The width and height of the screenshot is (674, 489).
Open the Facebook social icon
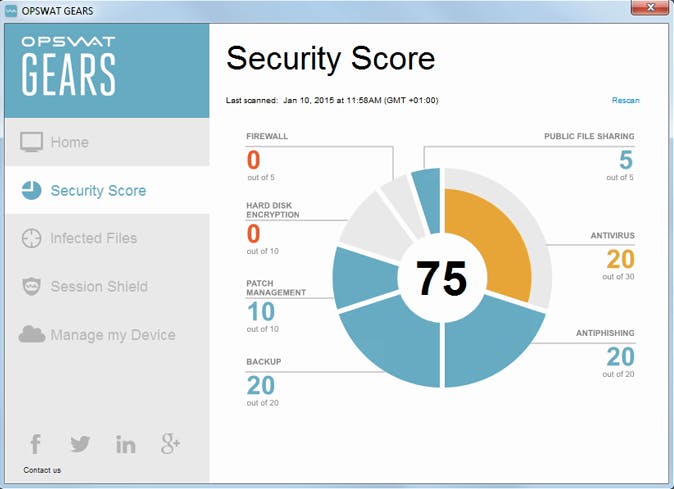click(x=36, y=444)
